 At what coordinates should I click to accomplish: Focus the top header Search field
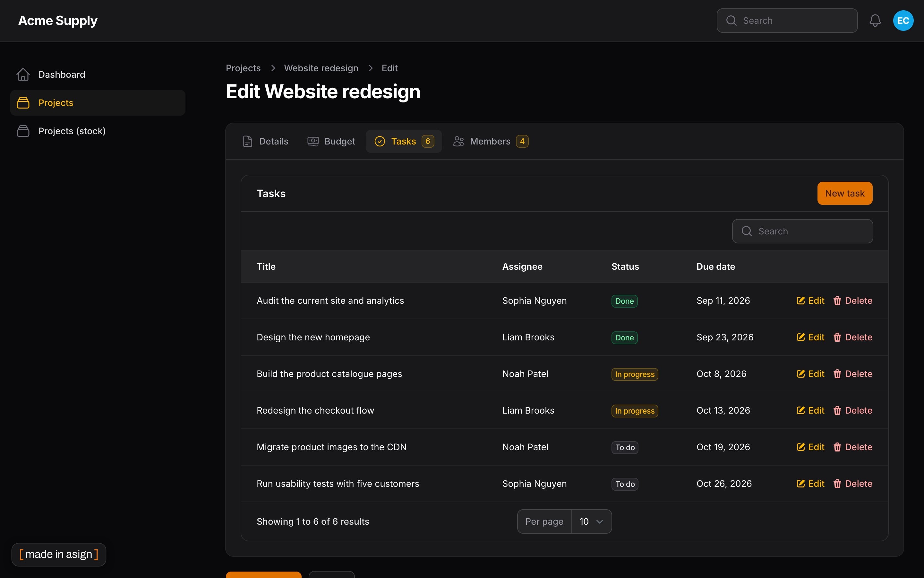(x=787, y=21)
